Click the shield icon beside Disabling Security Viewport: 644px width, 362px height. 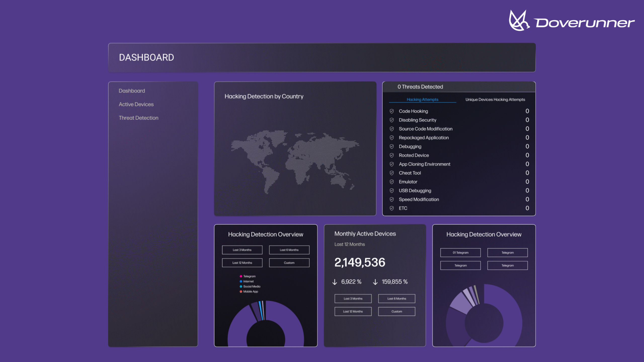pos(392,120)
